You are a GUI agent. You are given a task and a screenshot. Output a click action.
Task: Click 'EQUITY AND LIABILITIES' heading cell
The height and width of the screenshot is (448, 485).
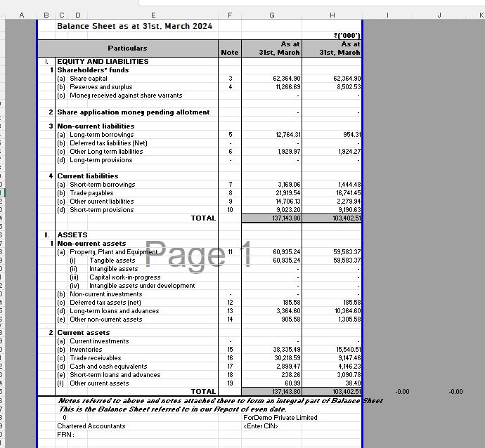(x=103, y=62)
